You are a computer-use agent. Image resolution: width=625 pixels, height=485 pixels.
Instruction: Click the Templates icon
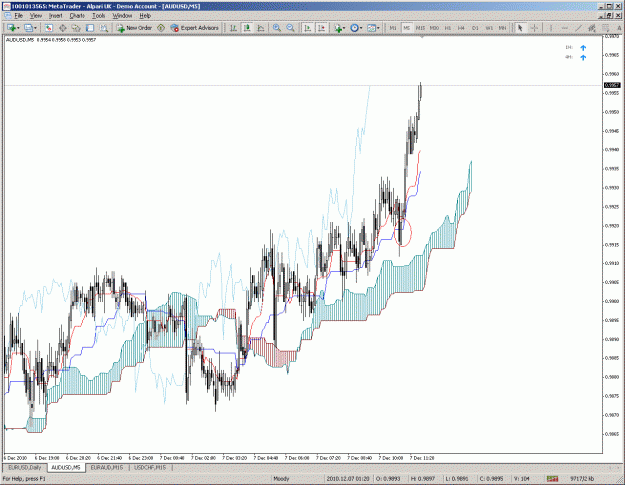[371, 28]
